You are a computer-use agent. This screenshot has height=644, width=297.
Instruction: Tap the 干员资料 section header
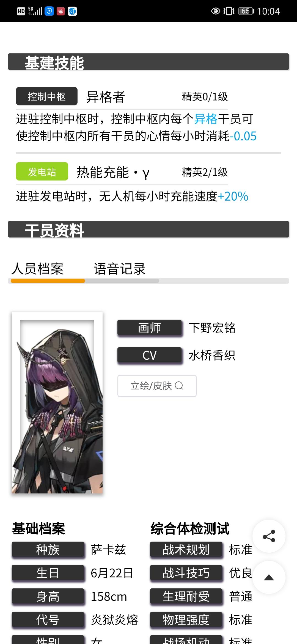tap(148, 229)
